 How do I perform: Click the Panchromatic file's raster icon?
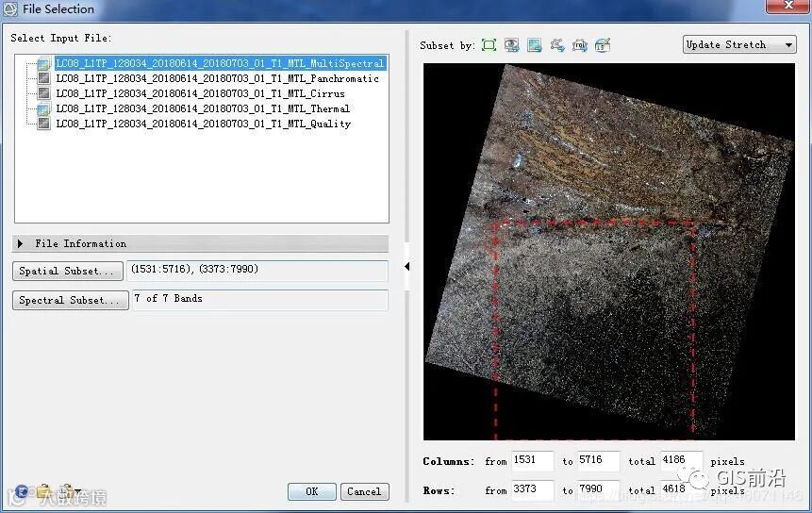(x=44, y=78)
